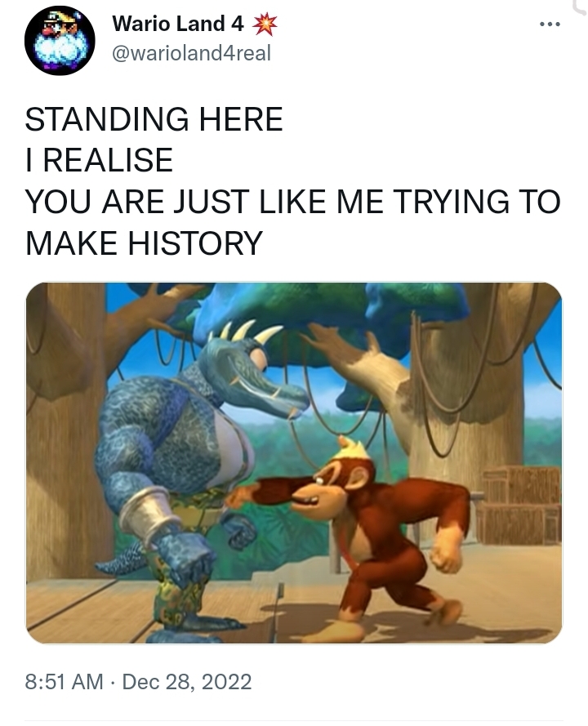Click the I REALISE text line

pyautogui.click(x=99, y=160)
